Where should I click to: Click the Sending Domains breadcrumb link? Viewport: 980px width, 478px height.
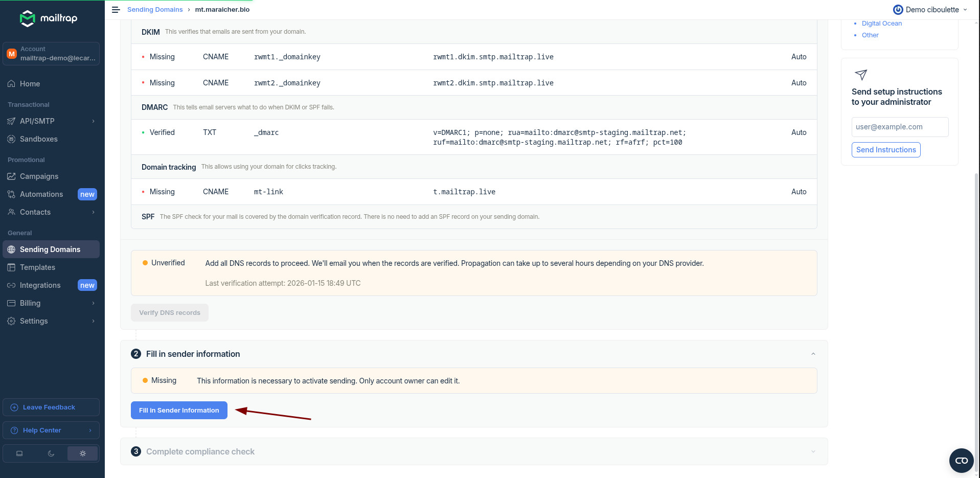(x=155, y=10)
